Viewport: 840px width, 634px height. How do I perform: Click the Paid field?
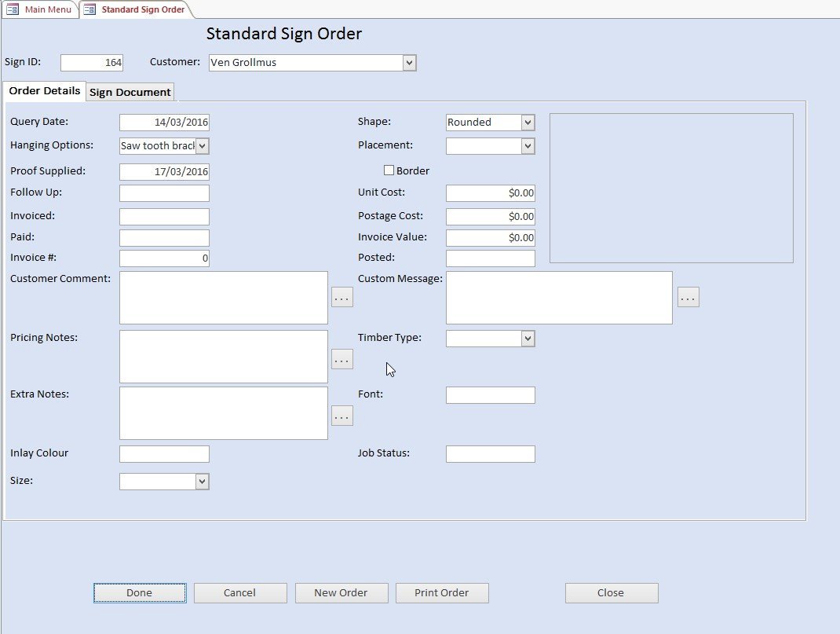[164, 237]
